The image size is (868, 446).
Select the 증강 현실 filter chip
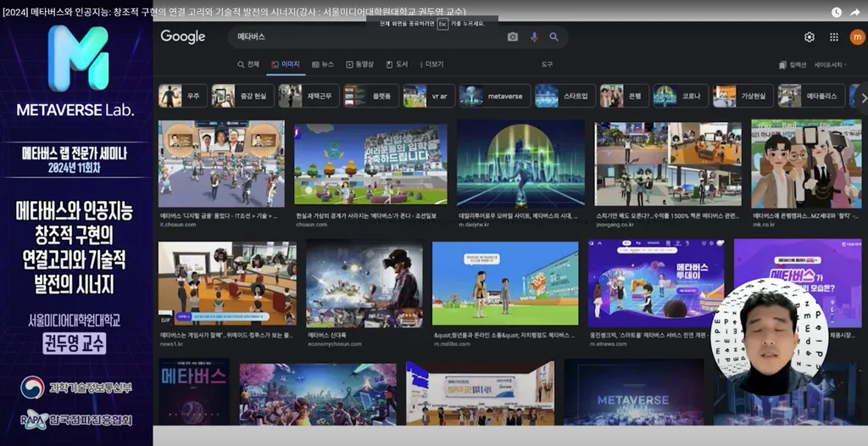click(243, 96)
